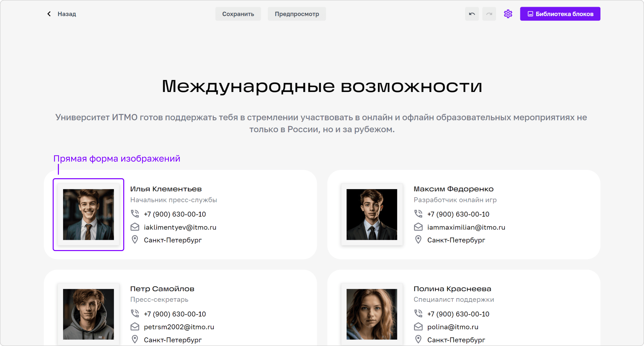This screenshot has height=346, width=644.
Task: Click the email petrsm2002@itmo.ru
Action: [179, 327]
